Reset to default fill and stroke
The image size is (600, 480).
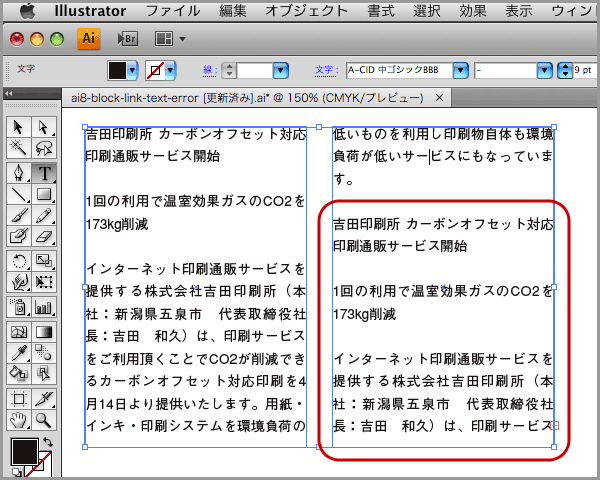tap(16, 472)
